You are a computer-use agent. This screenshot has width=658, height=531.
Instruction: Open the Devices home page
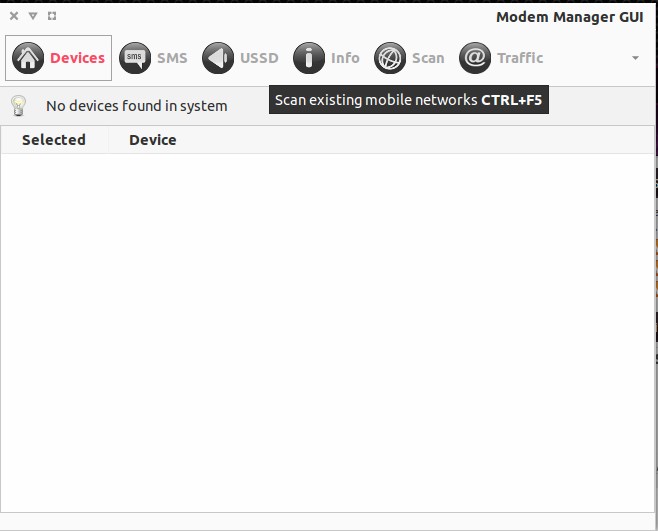click(58, 58)
